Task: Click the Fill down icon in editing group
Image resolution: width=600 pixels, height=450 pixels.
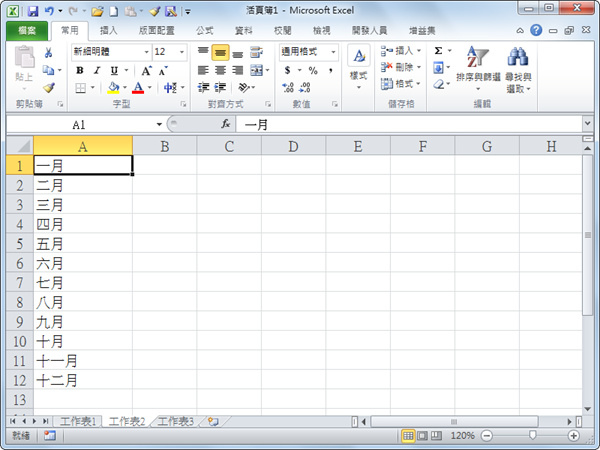Action: (439, 68)
